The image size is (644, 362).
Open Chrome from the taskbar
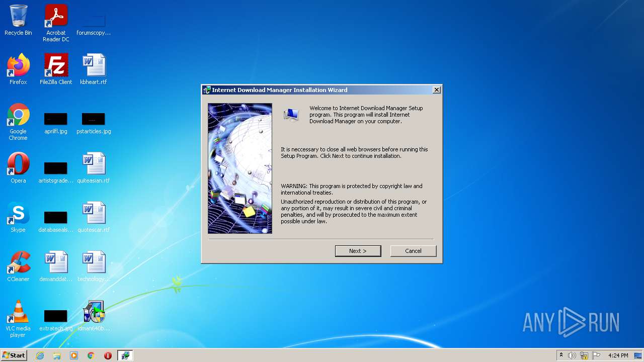click(x=91, y=355)
